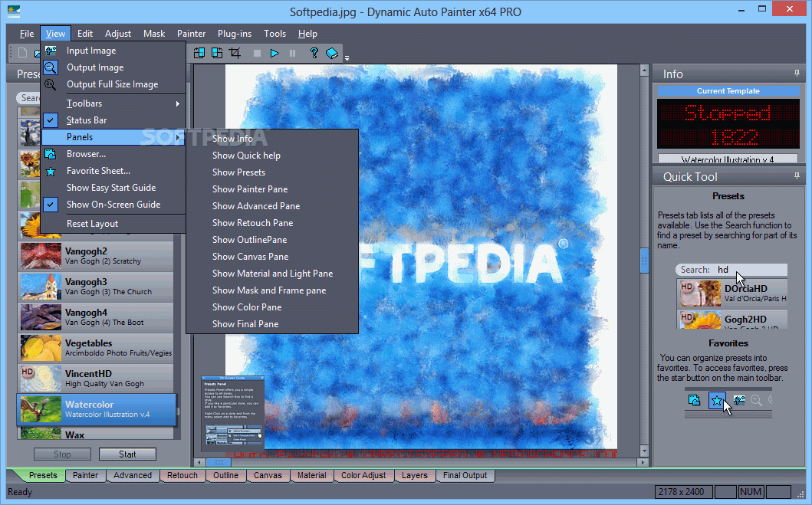Open the toolbar overflow options arrow
The height and width of the screenshot is (505, 812).
(347, 58)
